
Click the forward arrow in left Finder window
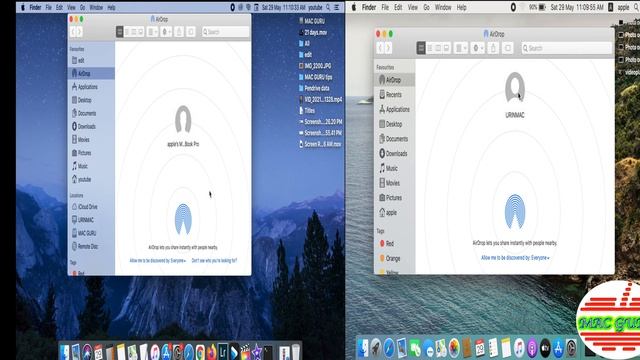tap(80, 32)
